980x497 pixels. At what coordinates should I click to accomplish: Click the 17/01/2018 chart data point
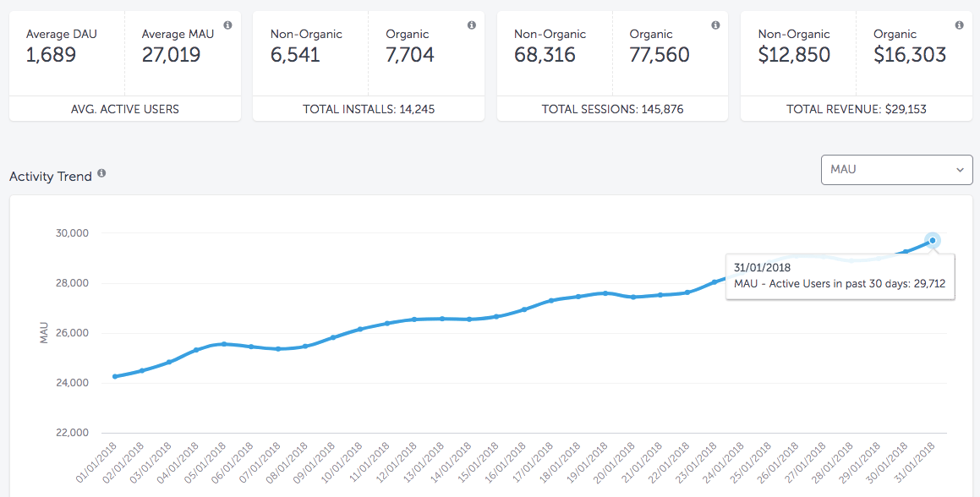click(x=550, y=301)
